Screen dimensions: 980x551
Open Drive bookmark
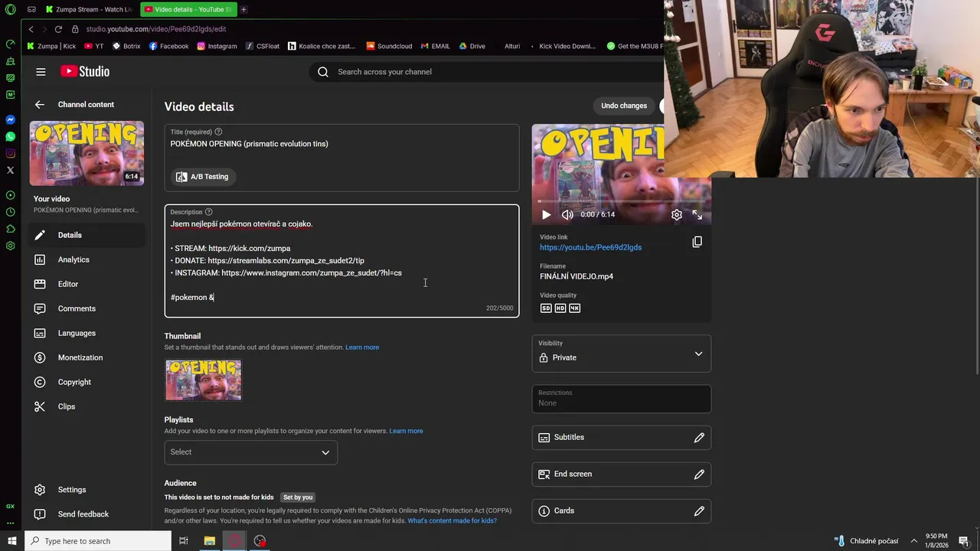[x=472, y=46]
